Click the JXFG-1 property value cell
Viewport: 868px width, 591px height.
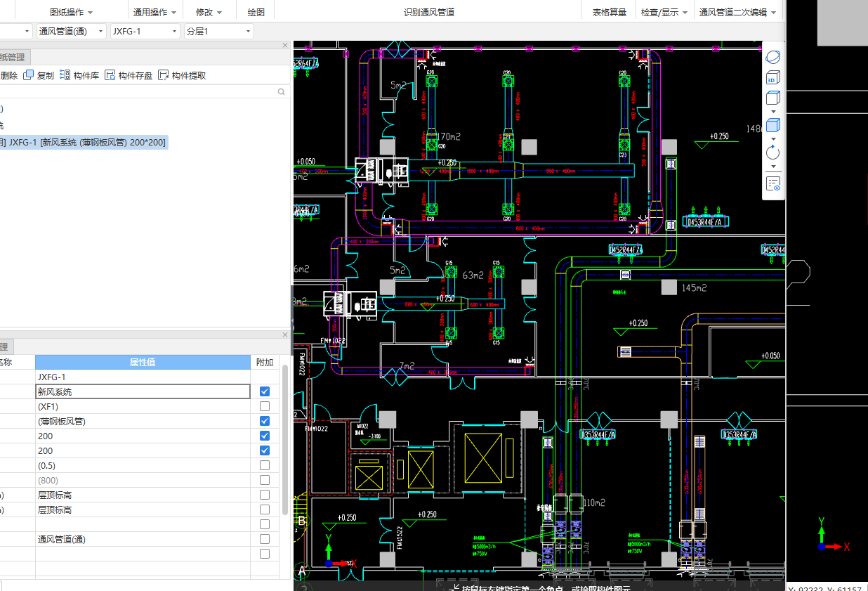143,377
